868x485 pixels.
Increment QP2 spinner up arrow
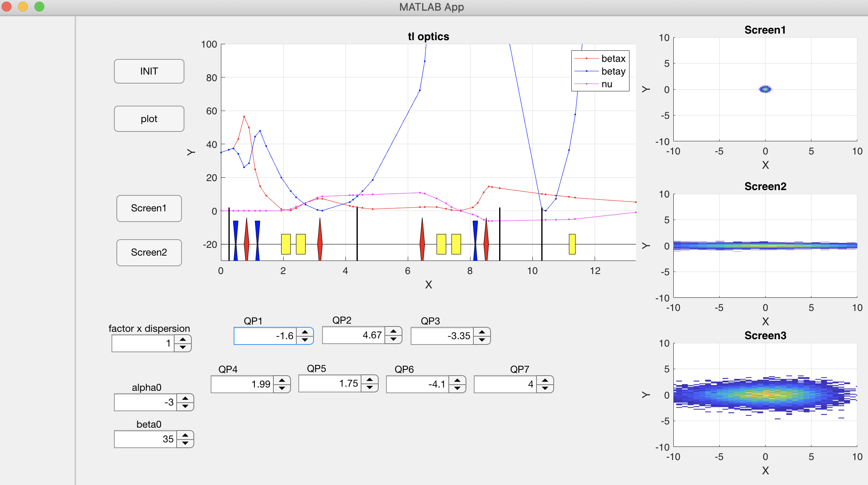tap(393, 331)
